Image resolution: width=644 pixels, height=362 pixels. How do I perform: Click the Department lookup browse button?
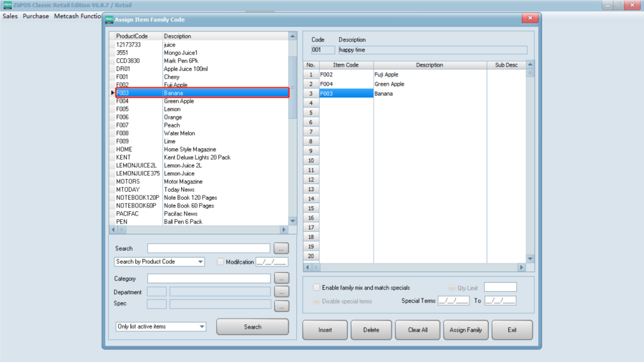(281, 292)
